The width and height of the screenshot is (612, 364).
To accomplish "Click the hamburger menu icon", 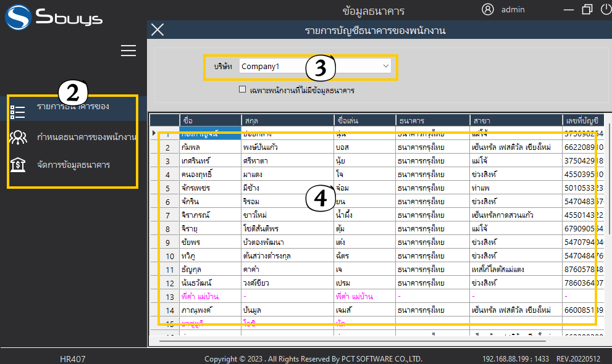I will coord(128,51).
